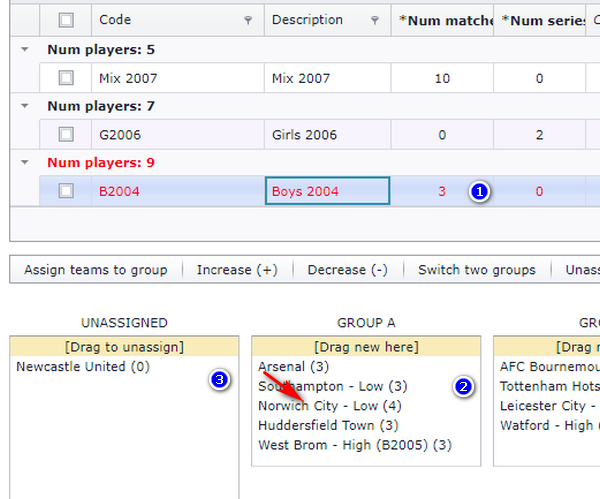Click num matches value 10 for Mix 2007
Screen dimensions: 600x499
[442, 78]
